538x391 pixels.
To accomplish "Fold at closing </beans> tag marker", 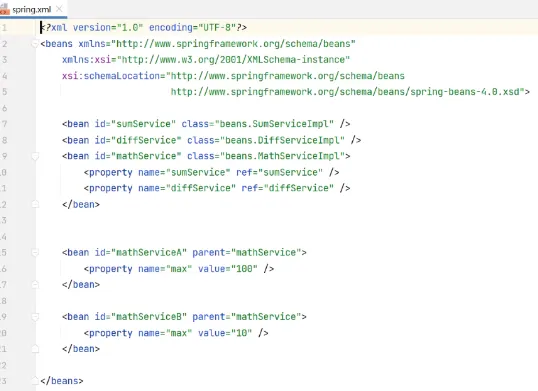I will point(35,381).
